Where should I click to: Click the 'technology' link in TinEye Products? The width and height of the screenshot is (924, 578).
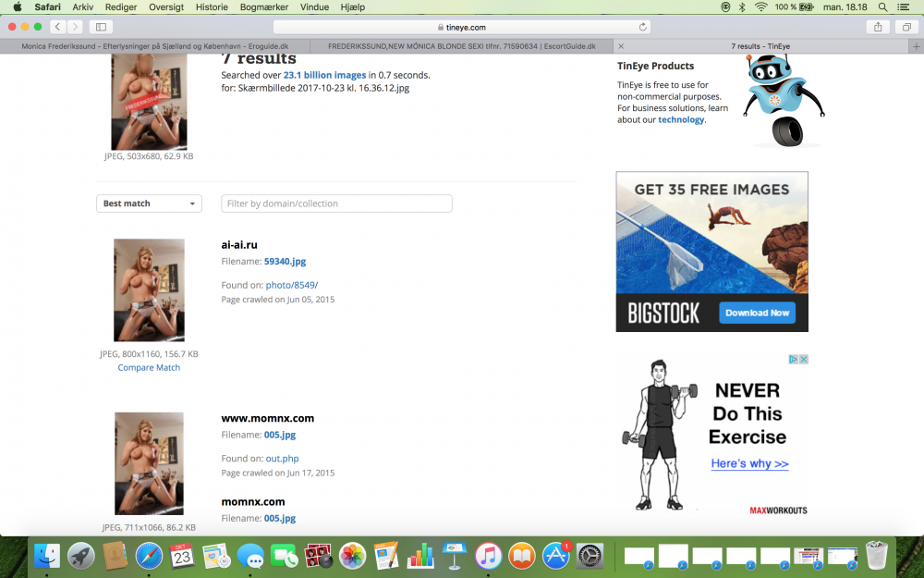pyautogui.click(x=681, y=119)
